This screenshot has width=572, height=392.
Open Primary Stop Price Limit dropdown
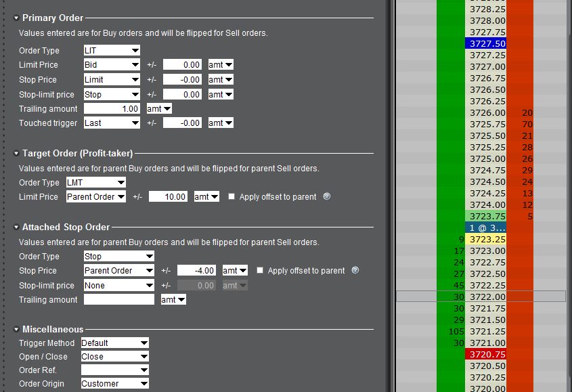click(x=112, y=80)
